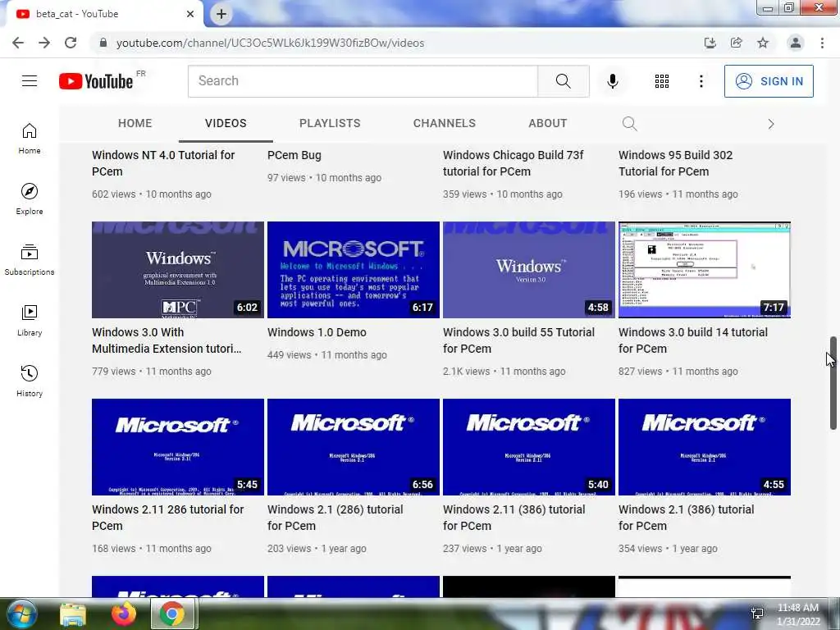Image resolution: width=840 pixels, height=630 pixels.
Task: Select the VIDEOS tab
Action: click(226, 123)
